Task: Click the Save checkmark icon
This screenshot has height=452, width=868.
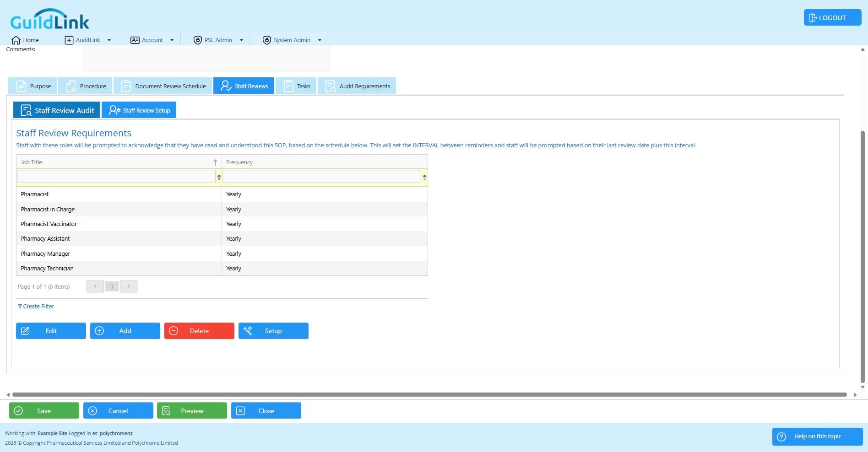Action: [18, 411]
